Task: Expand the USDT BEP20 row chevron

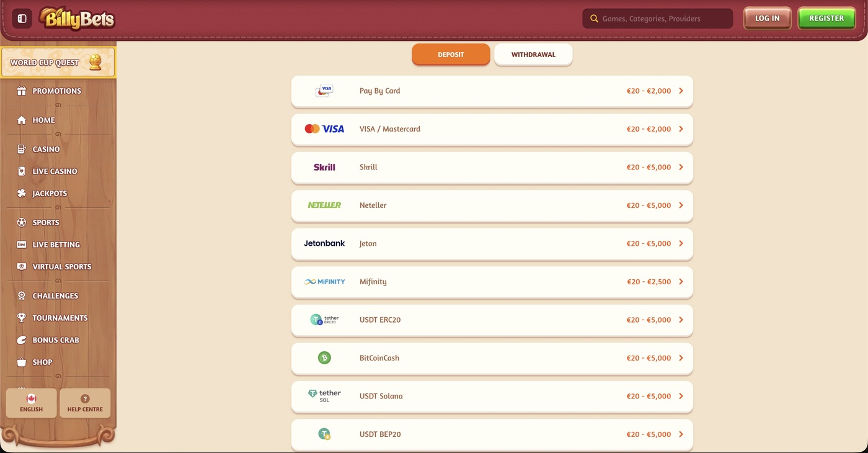Action: [x=681, y=434]
